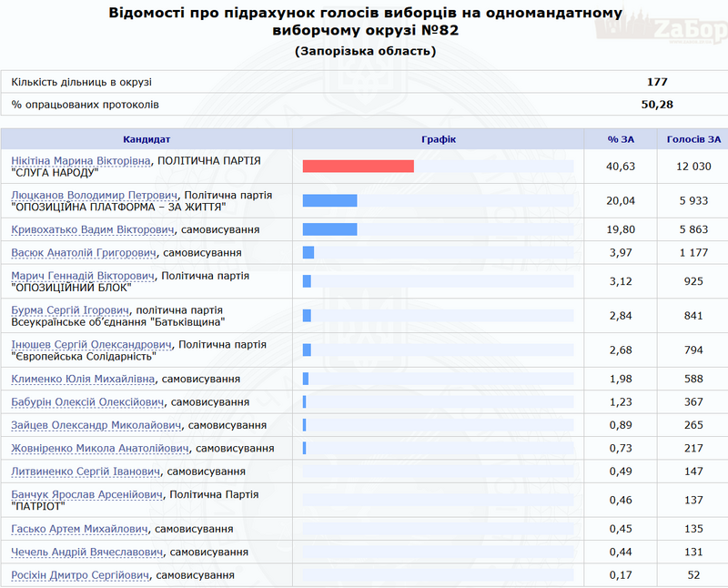Click the 'Кандидат' column header
This screenshot has height=588, width=728.
coord(147,139)
